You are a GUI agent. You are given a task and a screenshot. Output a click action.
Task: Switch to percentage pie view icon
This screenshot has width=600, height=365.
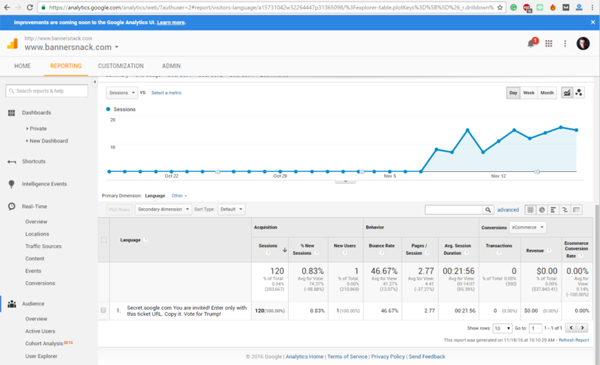tap(542, 210)
